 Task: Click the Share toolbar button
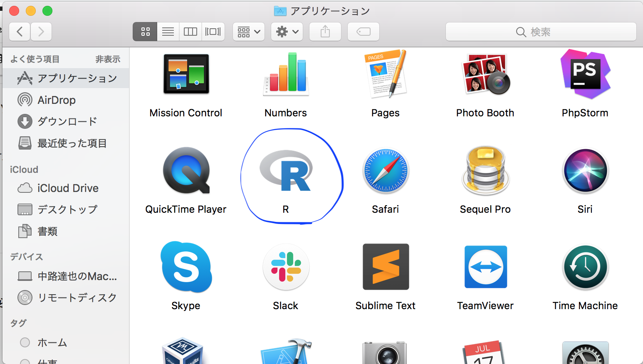pyautogui.click(x=325, y=32)
